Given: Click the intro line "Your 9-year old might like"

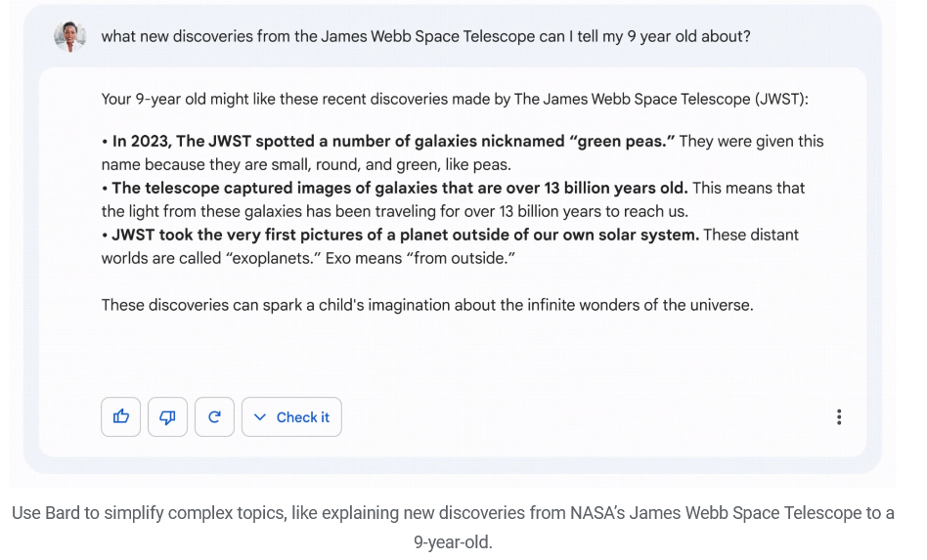Looking at the screenshot, I should (x=454, y=99).
